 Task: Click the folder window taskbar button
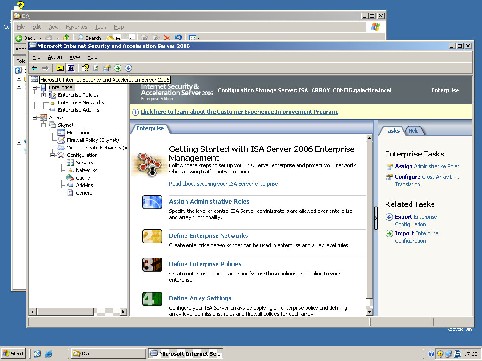point(108,354)
